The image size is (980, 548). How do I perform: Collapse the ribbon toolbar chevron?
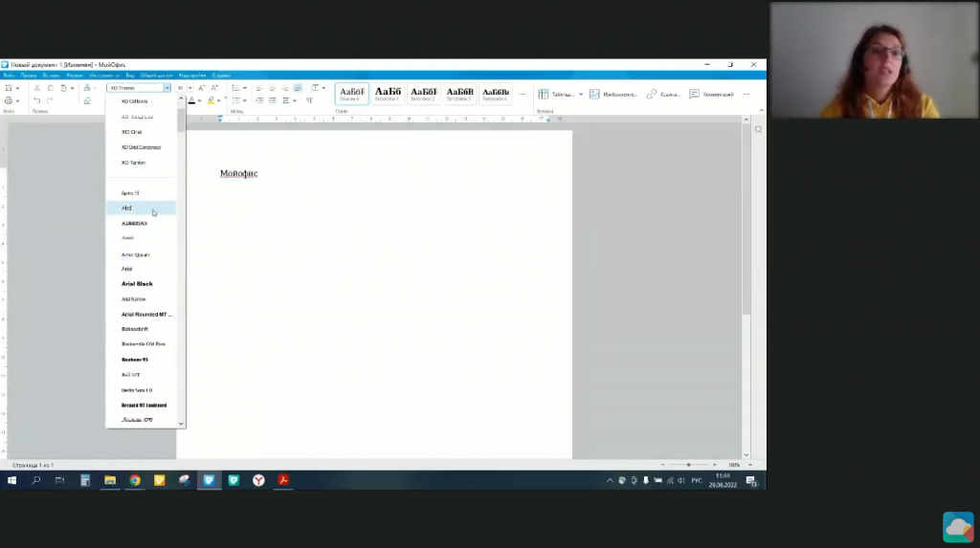point(761,111)
